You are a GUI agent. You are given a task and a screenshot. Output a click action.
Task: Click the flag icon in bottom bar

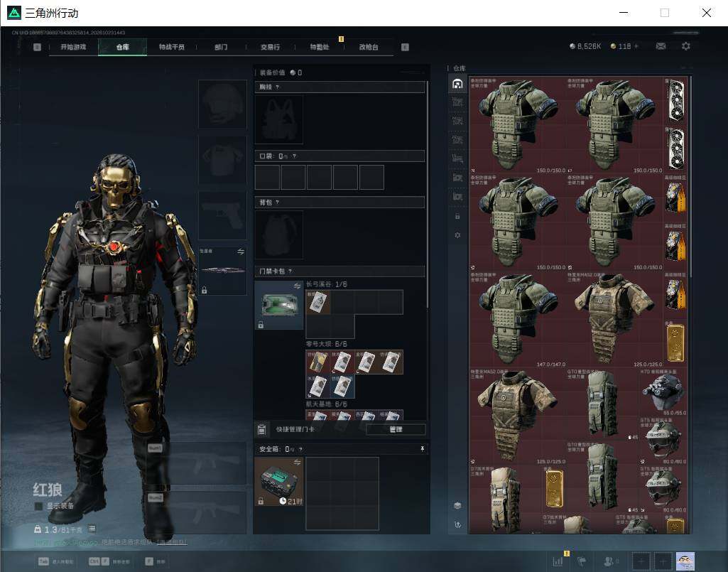tap(582, 561)
